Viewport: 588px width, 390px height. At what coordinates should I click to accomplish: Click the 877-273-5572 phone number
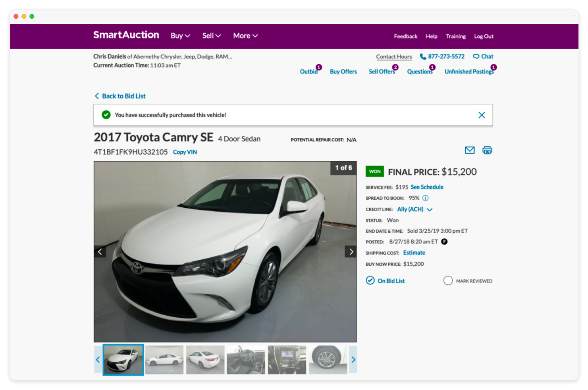point(446,56)
